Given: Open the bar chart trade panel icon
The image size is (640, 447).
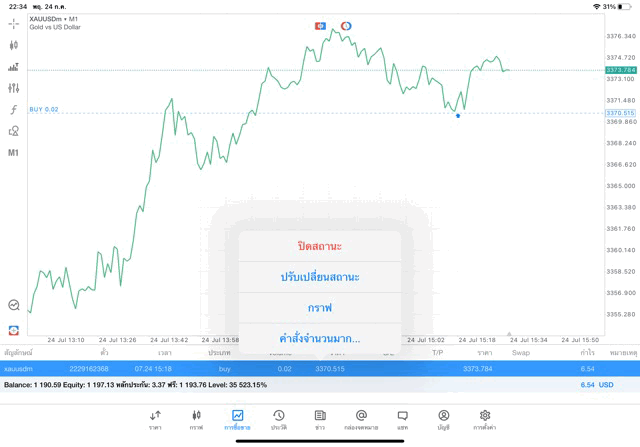Looking at the screenshot, I should [x=14, y=67].
